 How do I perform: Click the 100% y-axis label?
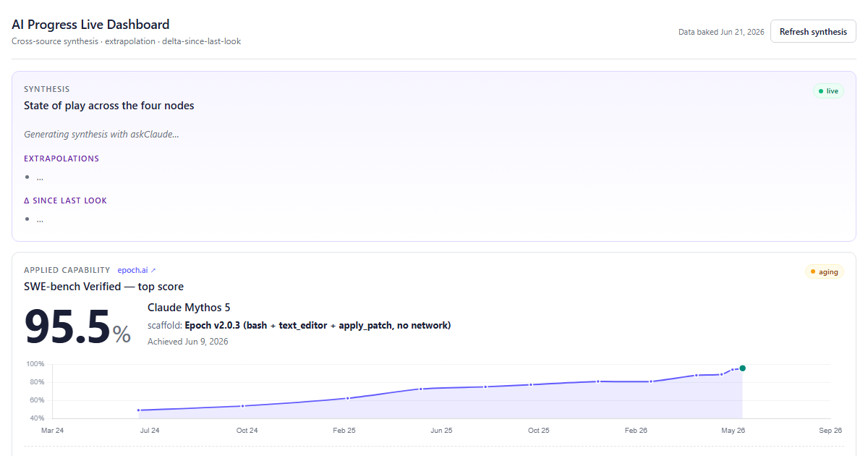coord(36,364)
